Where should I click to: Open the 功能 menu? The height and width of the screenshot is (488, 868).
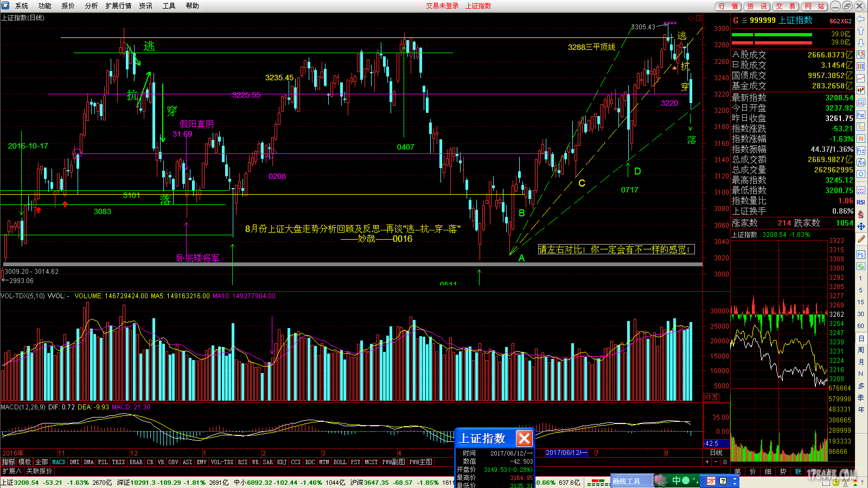click(x=45, y=6)
